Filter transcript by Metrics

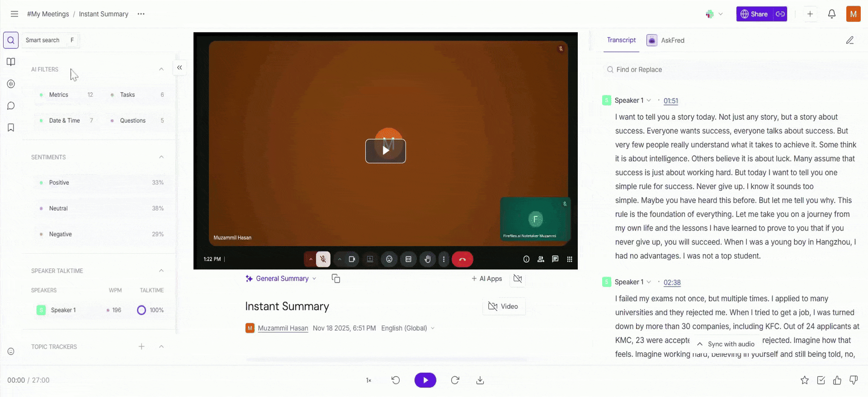67,95
